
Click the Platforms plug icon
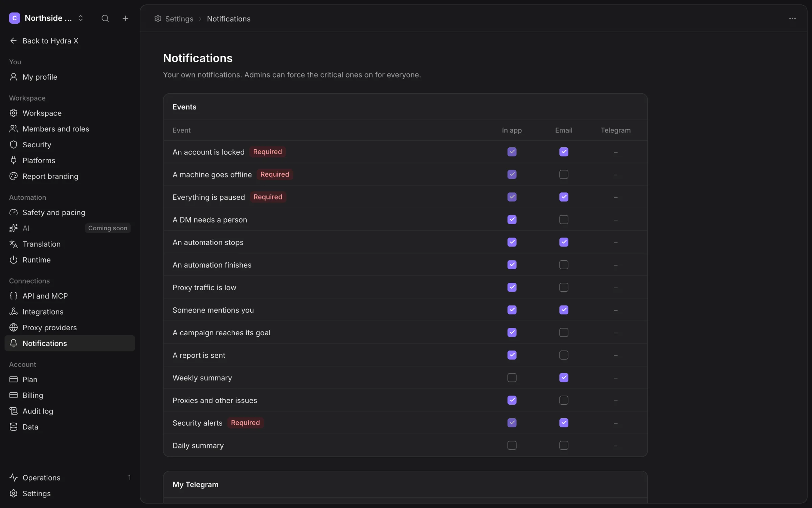click(x=14, y=161)
